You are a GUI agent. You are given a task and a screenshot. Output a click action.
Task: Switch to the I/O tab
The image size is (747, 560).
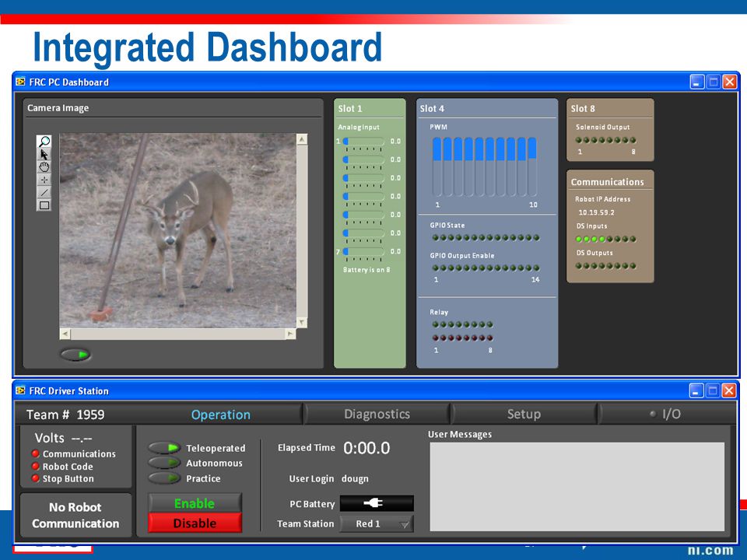click(x=667, y=414)
